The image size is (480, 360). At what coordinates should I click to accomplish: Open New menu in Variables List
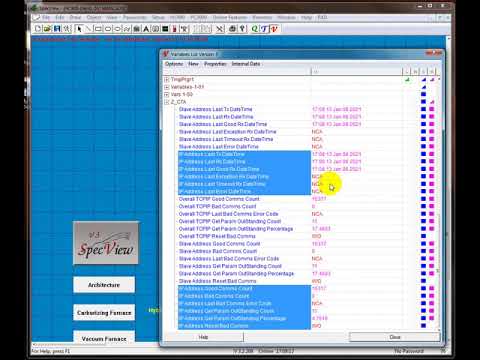click(x=193, y=64)
